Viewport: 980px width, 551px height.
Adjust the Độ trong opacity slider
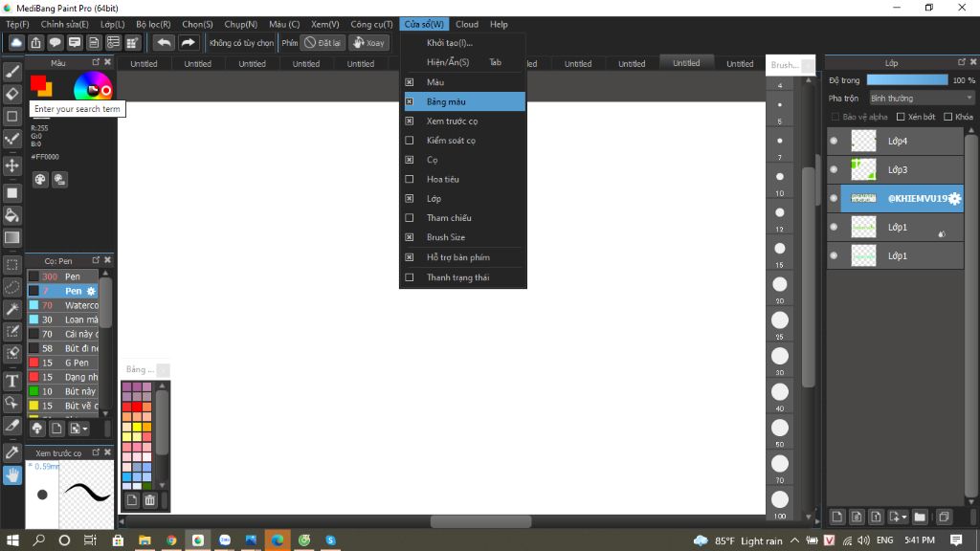click(907, 80)
